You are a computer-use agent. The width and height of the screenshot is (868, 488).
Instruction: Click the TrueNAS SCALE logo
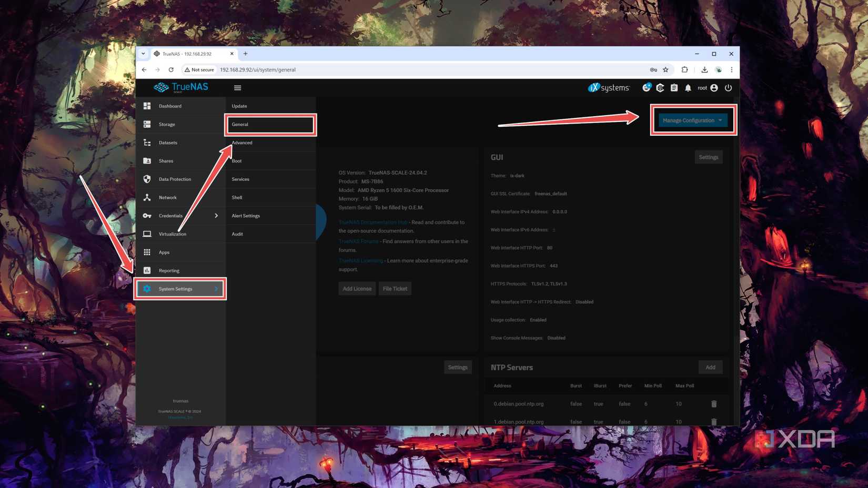(x=181, y=87)
